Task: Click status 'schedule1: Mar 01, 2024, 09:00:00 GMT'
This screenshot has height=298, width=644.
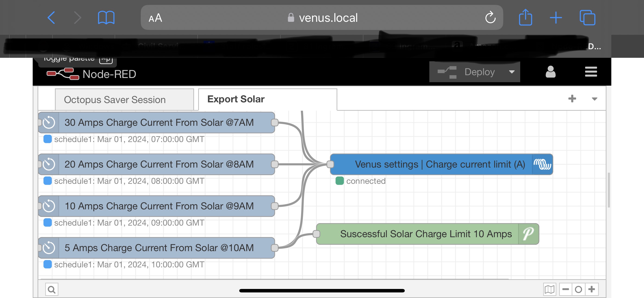Action: tap(129, 223)
